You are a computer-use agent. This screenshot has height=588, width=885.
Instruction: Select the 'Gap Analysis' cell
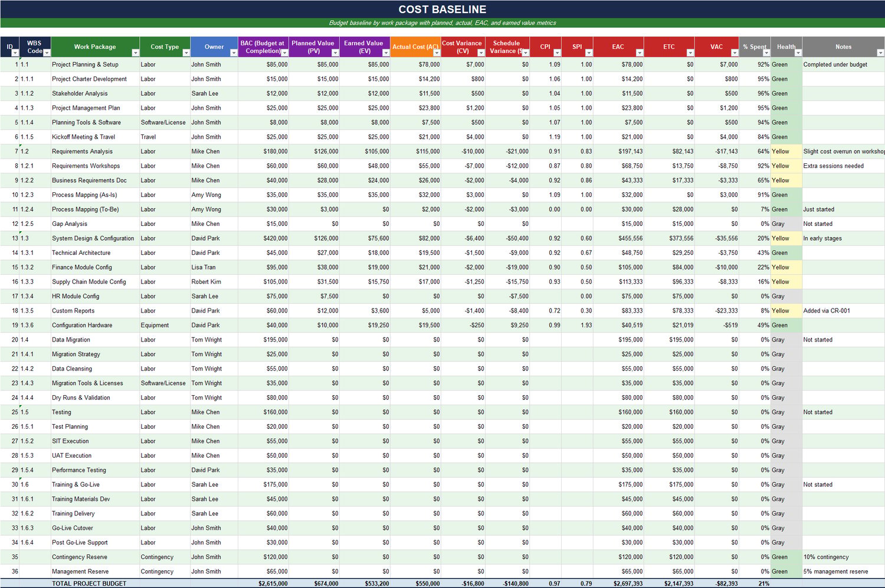pyautogui.click(x=95, y=224)
